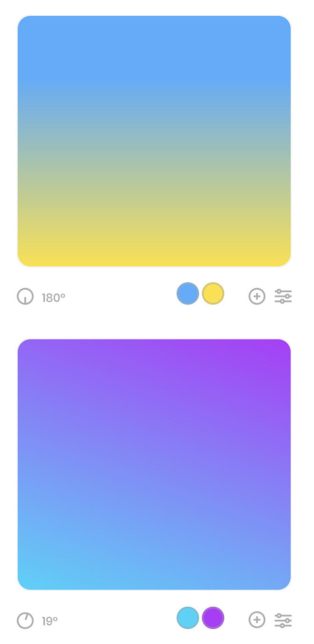Open adjustment sliders for the blue-yellow gradient
This screenshot has height=644, width=314.
point(283,296)
